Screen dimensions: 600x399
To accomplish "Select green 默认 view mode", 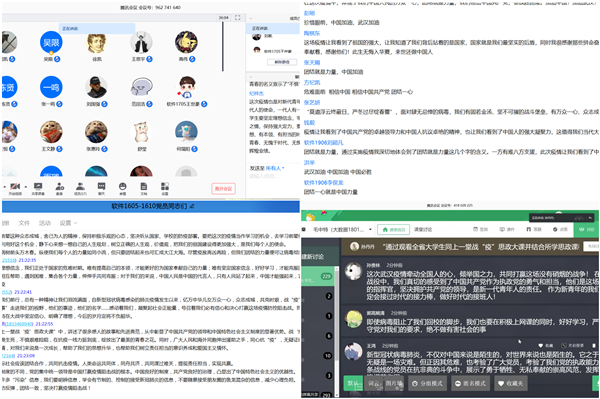I will tap(353, 383).
